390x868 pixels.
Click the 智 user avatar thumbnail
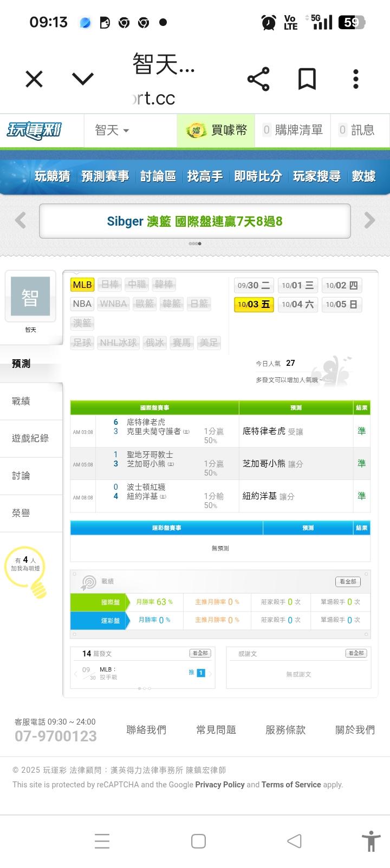tap(30, 297)
